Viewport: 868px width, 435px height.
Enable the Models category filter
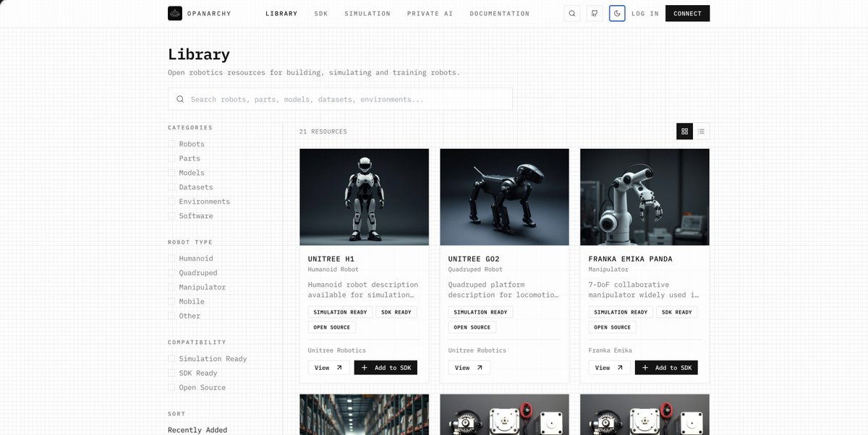(171, 173)
